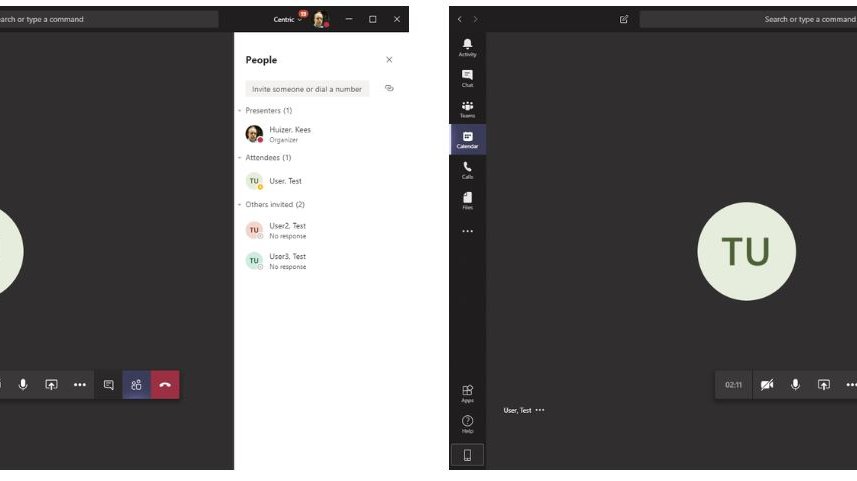
Task: Minimize the left Teams window
Action: click(x=349, y=19)
